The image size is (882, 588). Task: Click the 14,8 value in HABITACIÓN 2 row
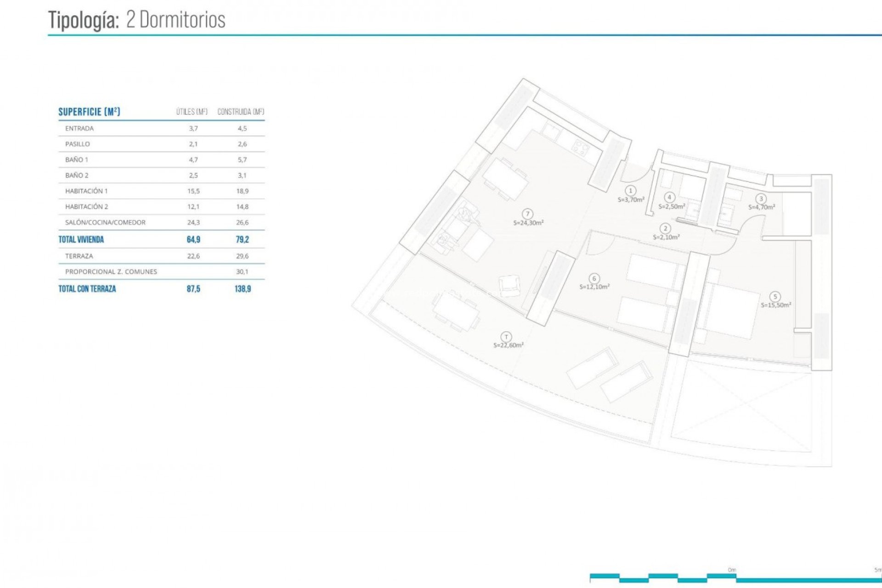tap(242, 207)
